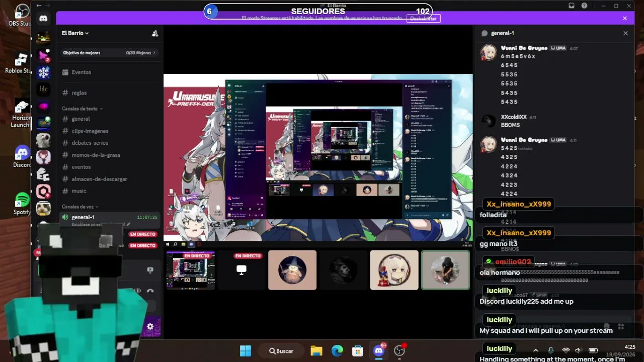
Task: Open the music channel
Action: point(110,191)
